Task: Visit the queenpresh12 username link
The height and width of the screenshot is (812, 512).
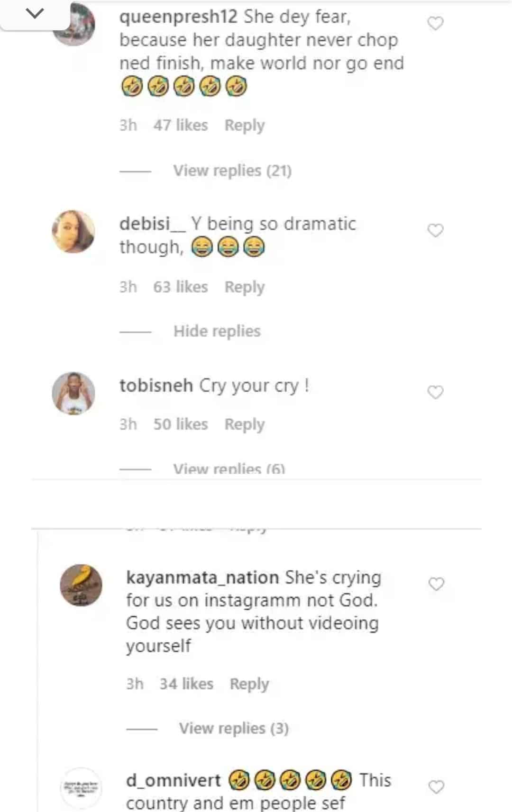Action: coord(178,17)
